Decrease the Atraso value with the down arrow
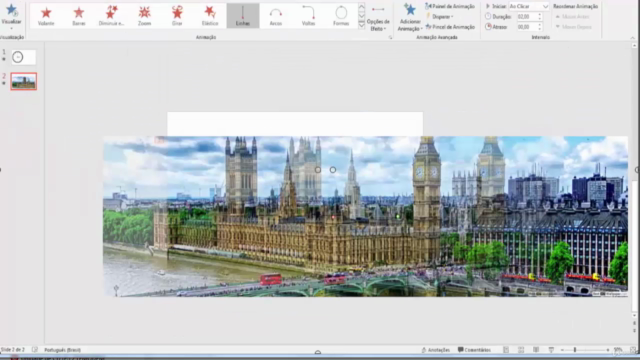This screenshot has width=640, height=360. coord(540,29)
